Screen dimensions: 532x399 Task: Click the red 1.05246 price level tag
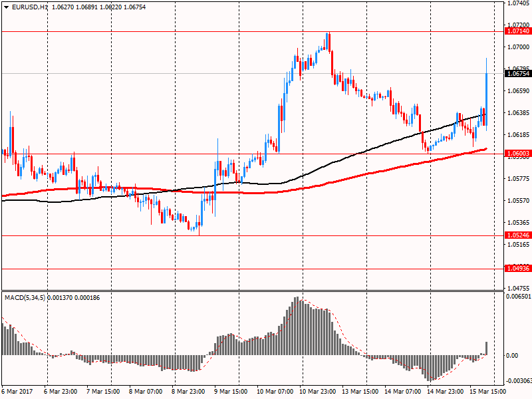[518, 235]
